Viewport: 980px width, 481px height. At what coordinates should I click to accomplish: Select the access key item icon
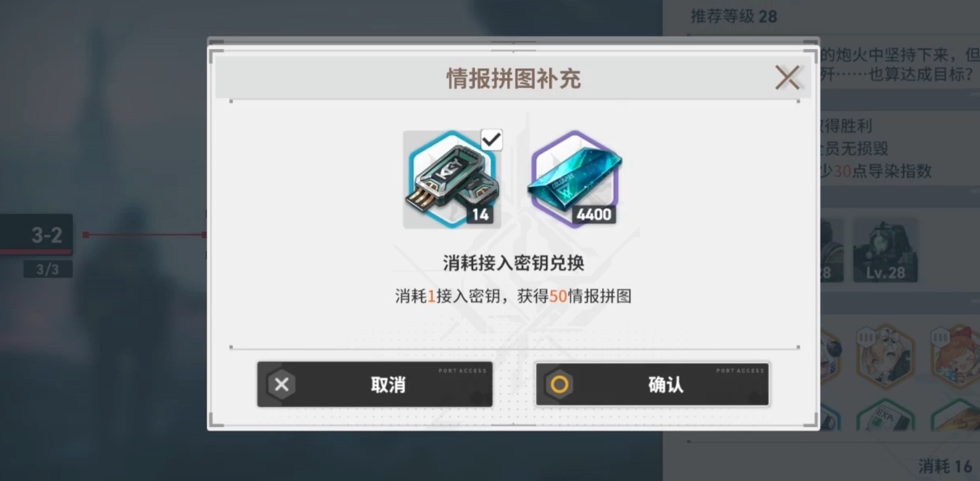click(452, 179)
